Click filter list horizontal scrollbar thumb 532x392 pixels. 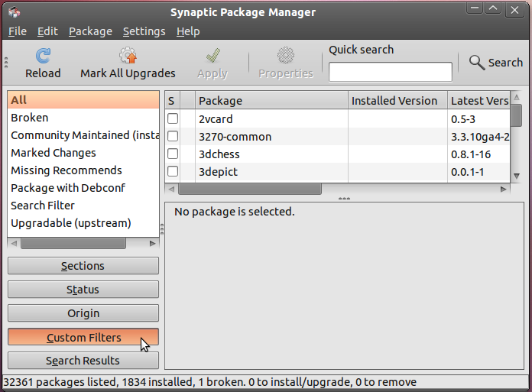tap(73, 244)
